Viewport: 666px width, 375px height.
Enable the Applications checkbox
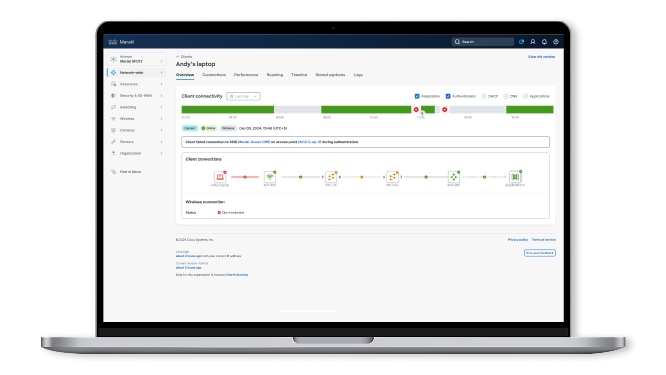pyautogui.click(x=525, y=96)
